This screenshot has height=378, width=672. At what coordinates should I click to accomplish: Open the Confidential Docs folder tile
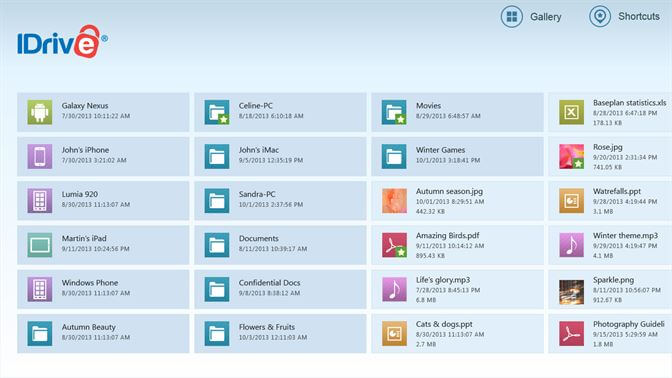[x=280, y=289]
